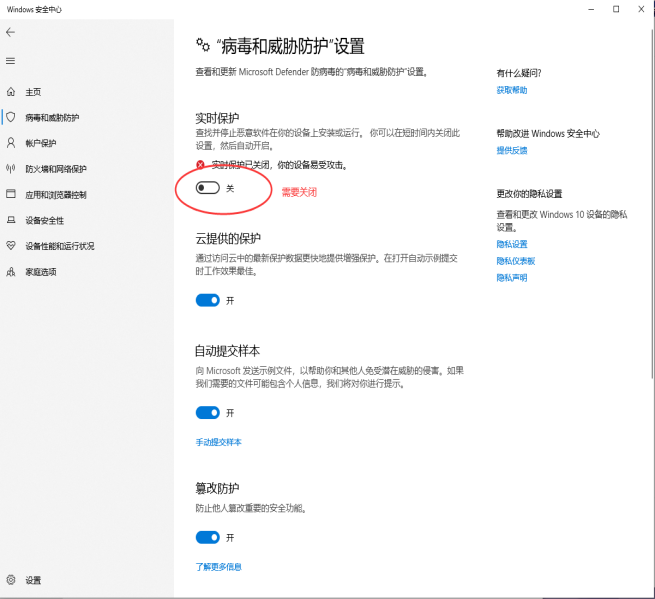The image size is (655, 599).
Task: Click the back arrow icon
Action: (11, 32)
